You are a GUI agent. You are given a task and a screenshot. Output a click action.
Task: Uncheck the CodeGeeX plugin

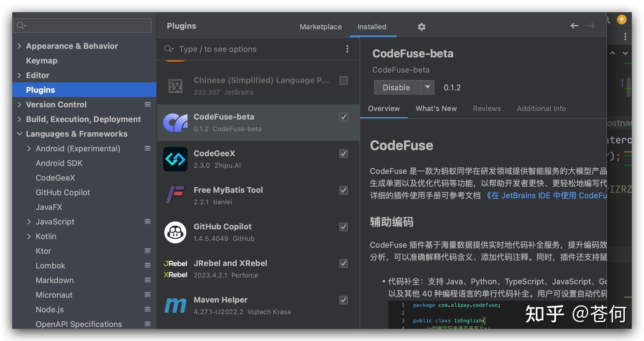pyautogui.click(x=343, y=154)
